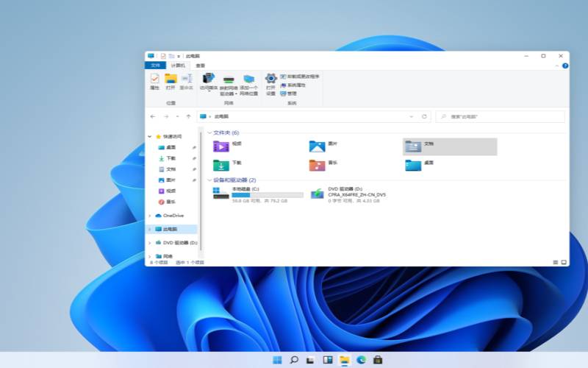
Task: Open recent locations dropdown next to forward
Action: click(177, 116)
